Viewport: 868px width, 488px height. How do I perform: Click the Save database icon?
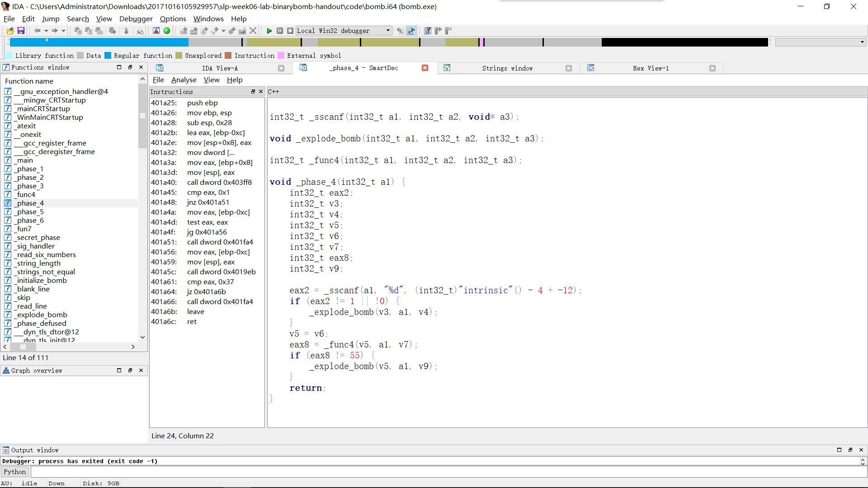[x=21, y=31]
